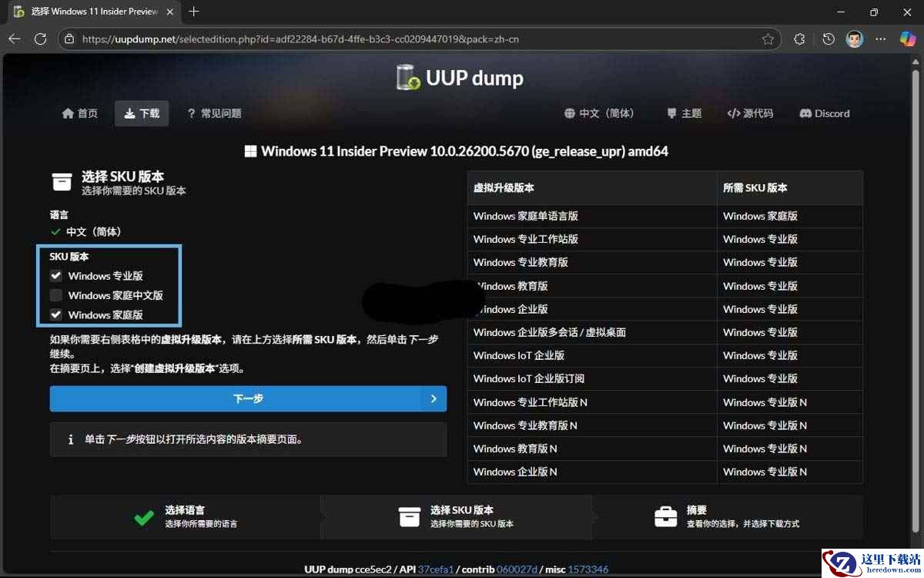Click the UUP dump logo
Image resolution: width=924 pixels, height=578 pixels.
460,78
